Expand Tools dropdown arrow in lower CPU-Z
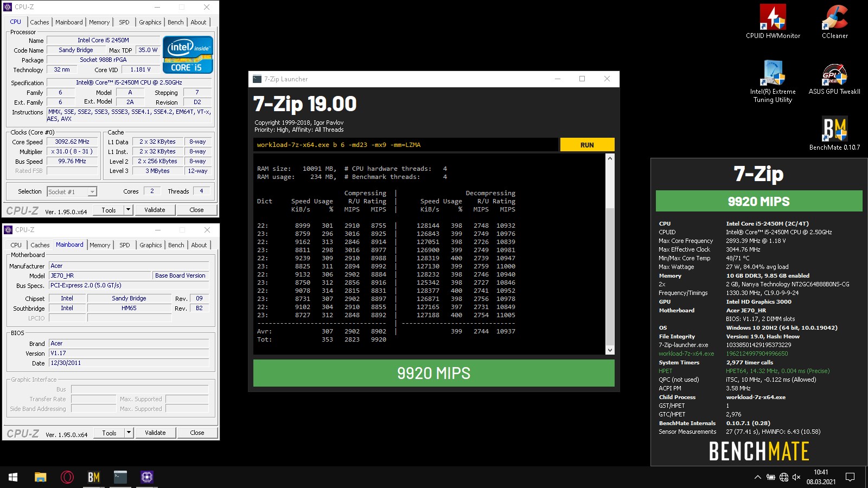The image size is (868, 488). point(129,433)
